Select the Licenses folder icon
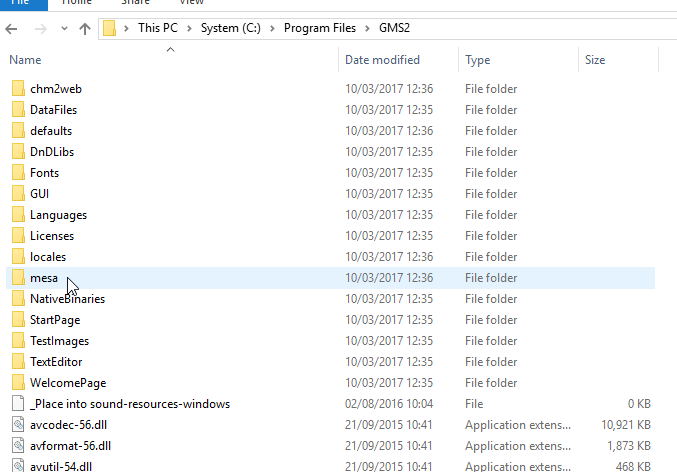The image size is (677, 472). [x=18, y=236]
